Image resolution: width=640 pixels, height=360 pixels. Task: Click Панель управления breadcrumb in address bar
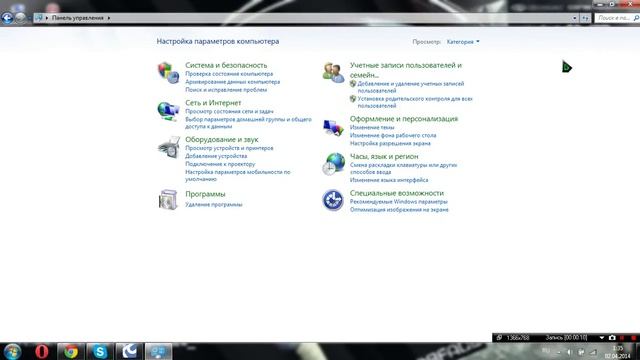click(78, 18)
